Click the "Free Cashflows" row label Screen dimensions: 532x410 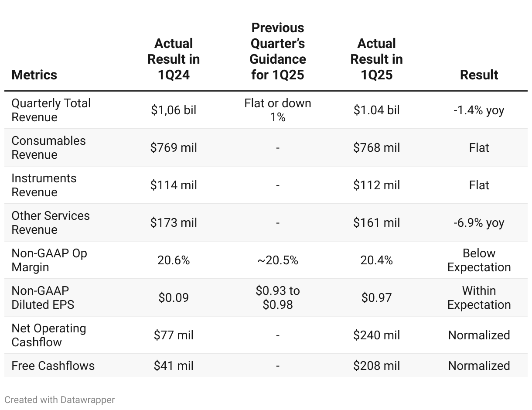53,366
